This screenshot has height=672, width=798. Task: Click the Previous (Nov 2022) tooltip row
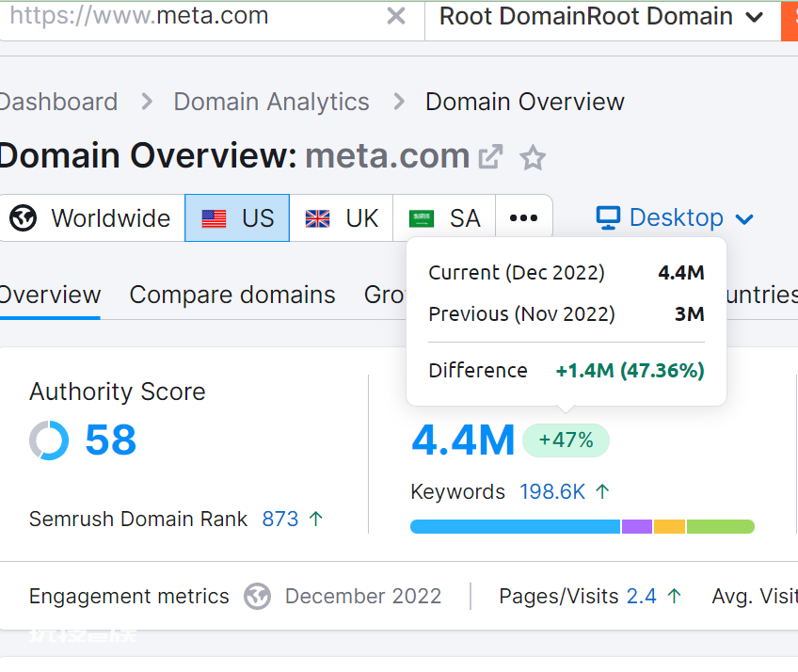(567, 314)
